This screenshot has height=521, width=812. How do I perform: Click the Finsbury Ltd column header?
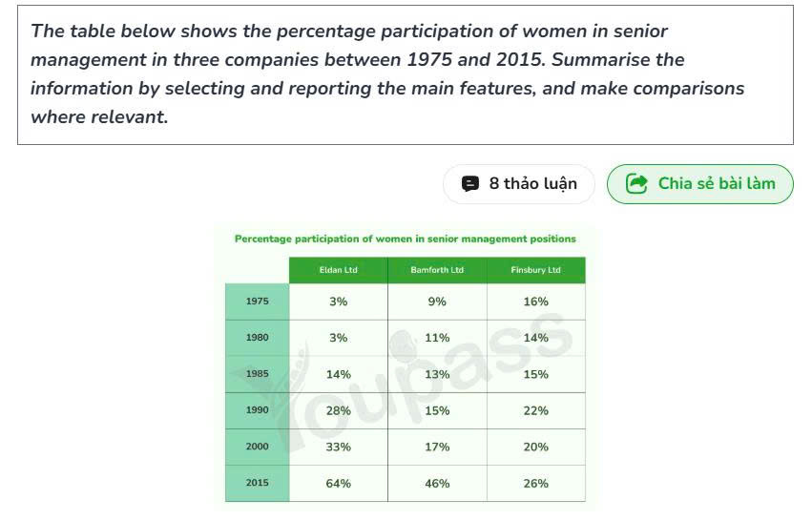pyautogui.click(x=536, y=270)
